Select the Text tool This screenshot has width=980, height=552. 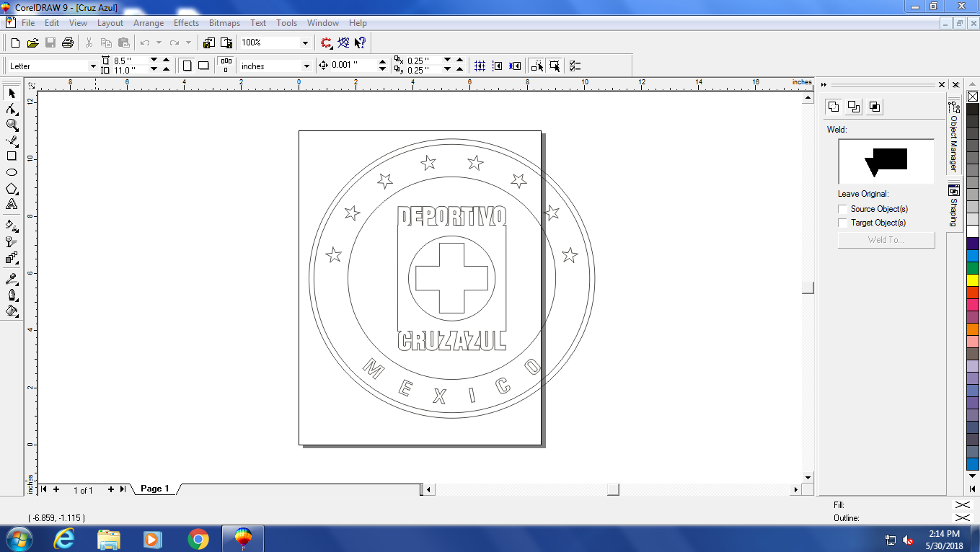[x=12, y=205]
